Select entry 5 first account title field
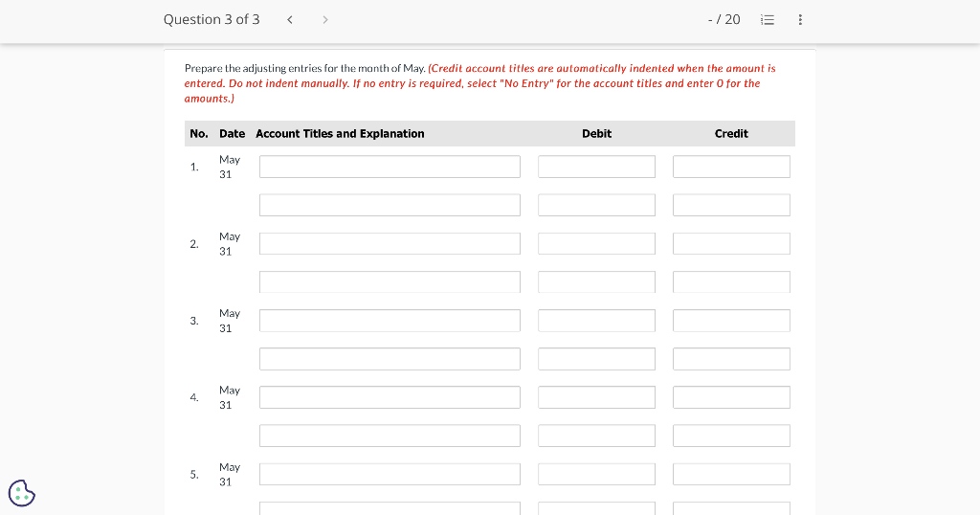980x515 pixels. pyautogui.click(x=390, y=475)
